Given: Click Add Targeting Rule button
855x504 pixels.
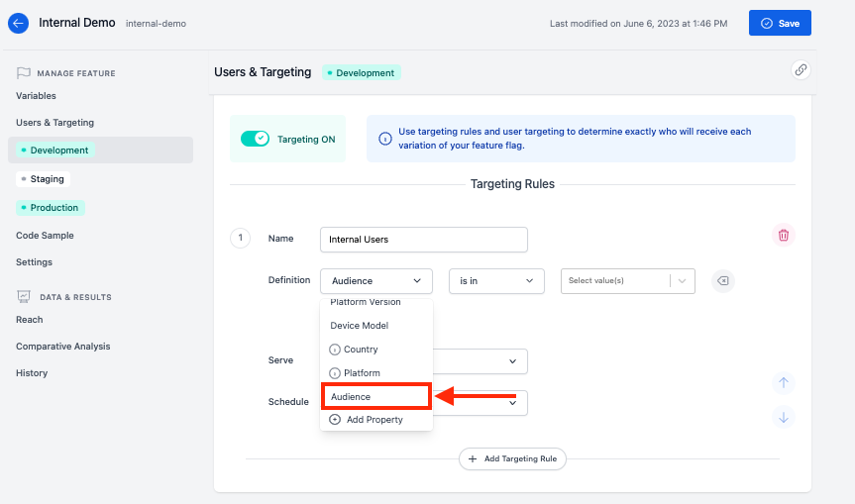Looking at the screenshot, I should tap(512, 458).
